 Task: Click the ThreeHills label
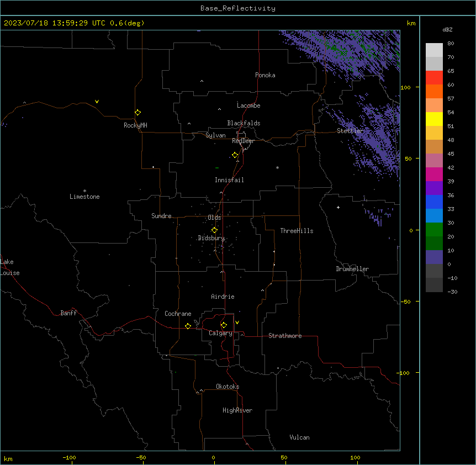pyautogui.click(x=297, y=231)
